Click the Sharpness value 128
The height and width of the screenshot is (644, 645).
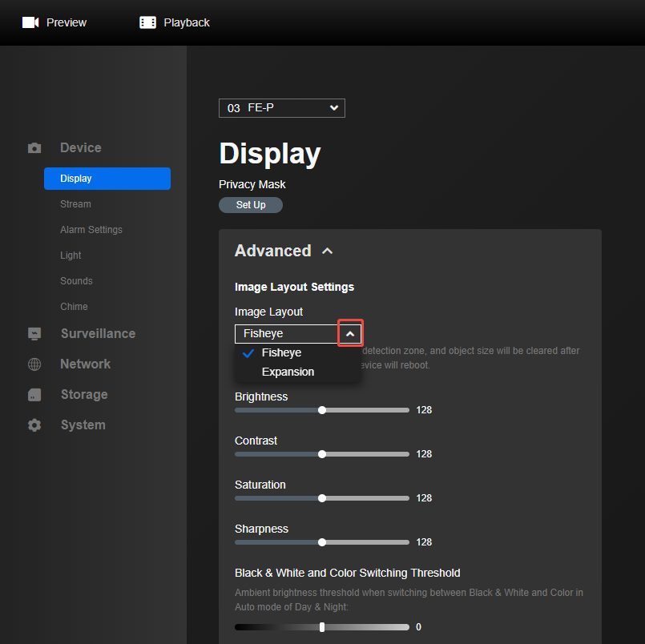click(424, 542)
